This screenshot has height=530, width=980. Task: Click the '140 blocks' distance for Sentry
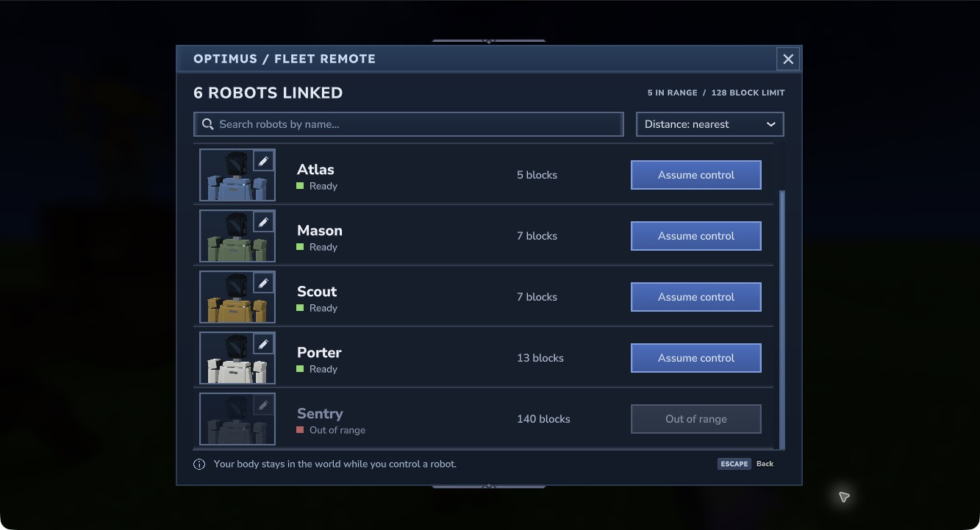tap(543, 419)
